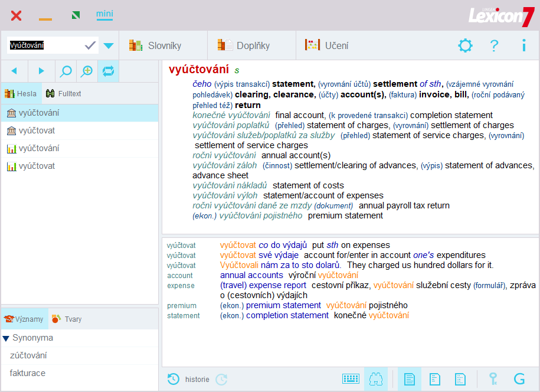Collapse the Synonyma section
This screenshot has height=392, width=540.
pos(7,338)
